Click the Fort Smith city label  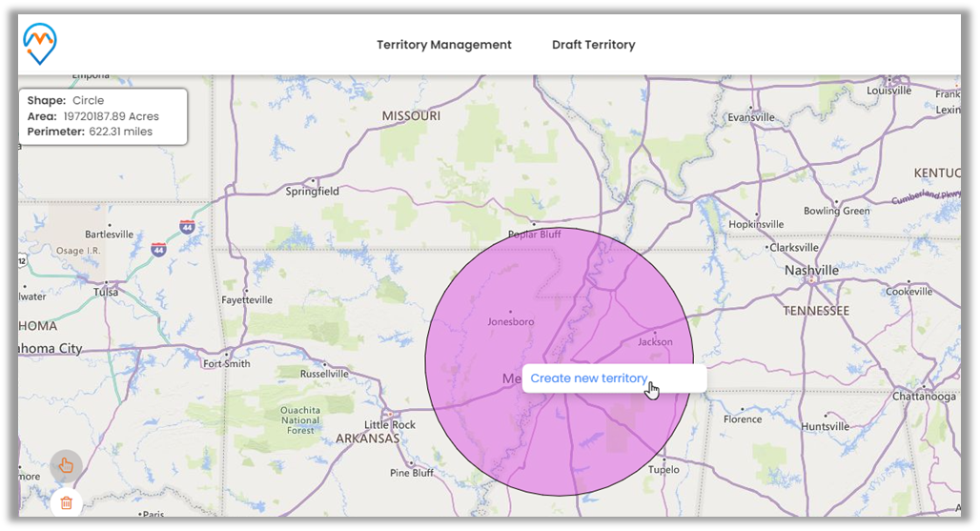[x=226, y=363]
